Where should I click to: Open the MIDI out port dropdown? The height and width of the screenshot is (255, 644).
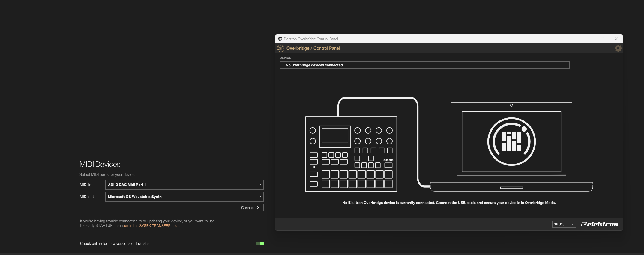184,197
